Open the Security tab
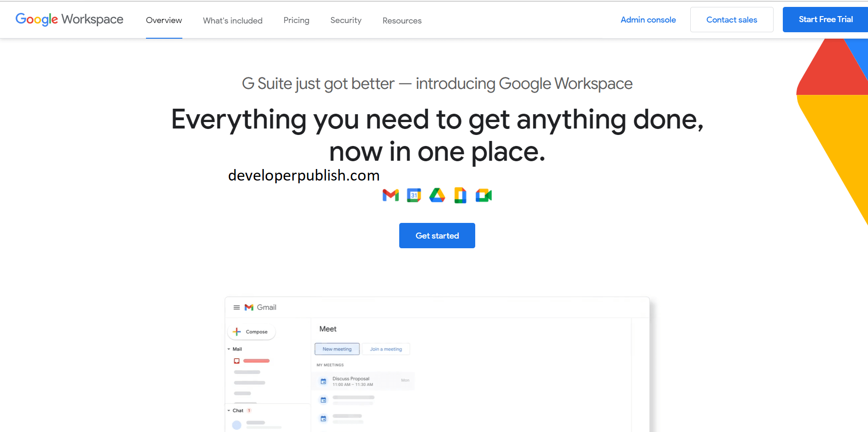 346,20
